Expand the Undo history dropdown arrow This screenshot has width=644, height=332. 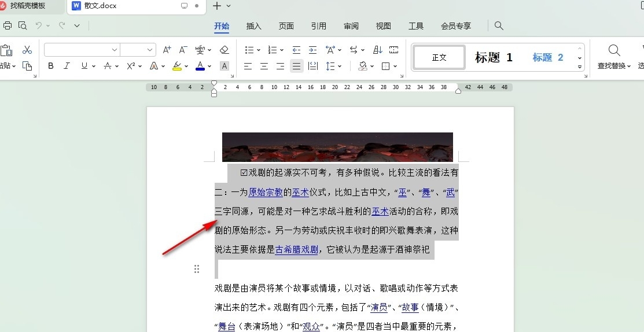coord(48,26)
